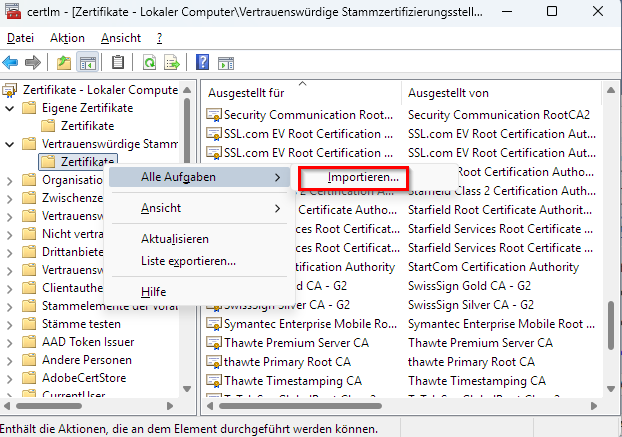Click the clipboard icon in the toolbar
The width and height of the screenshot is (622, 437).
[118, 62]
